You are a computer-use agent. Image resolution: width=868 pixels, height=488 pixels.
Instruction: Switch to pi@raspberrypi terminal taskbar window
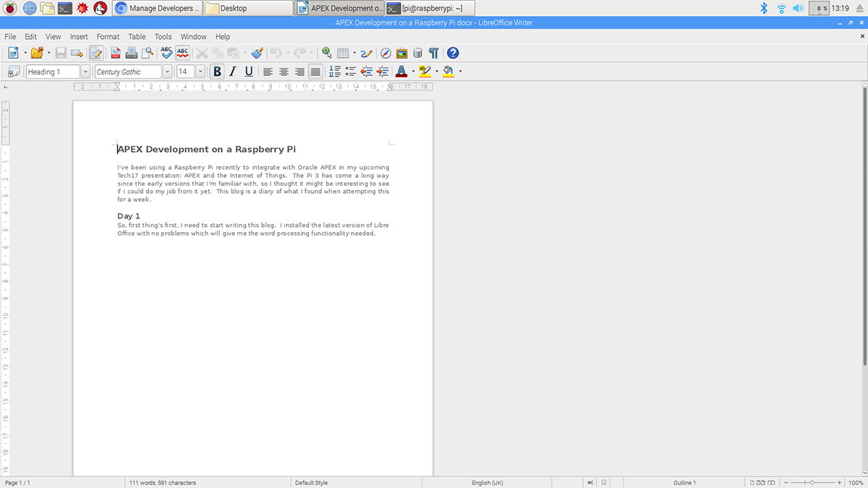tap(430, 9)
